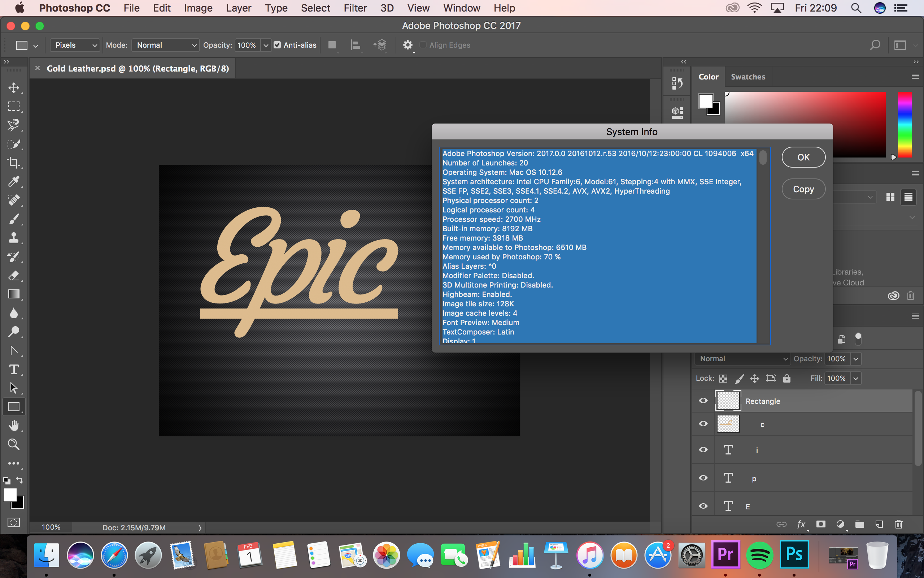Hide the i text layer
The image size is (924, 578).
click(x=703, y=449)
